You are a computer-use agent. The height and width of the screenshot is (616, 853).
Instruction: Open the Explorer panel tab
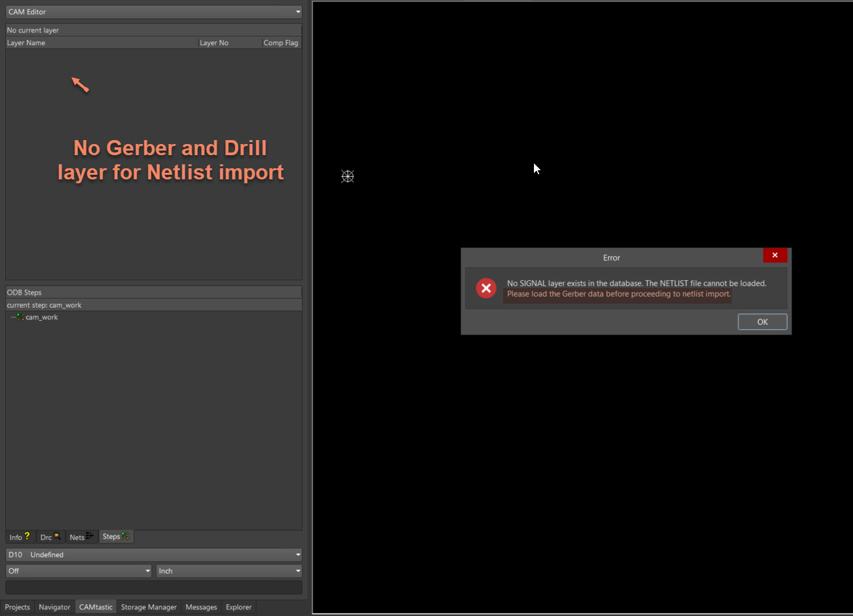(x=238, y=607)
